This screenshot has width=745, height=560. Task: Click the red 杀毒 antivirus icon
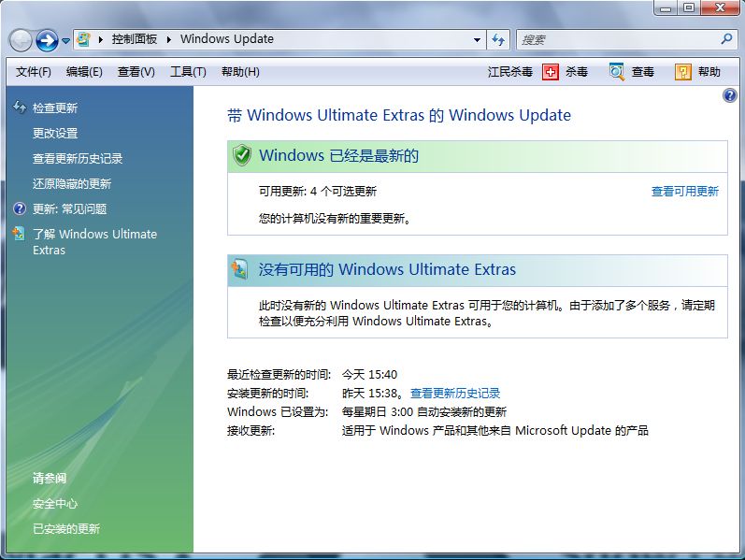click(551, 72)
